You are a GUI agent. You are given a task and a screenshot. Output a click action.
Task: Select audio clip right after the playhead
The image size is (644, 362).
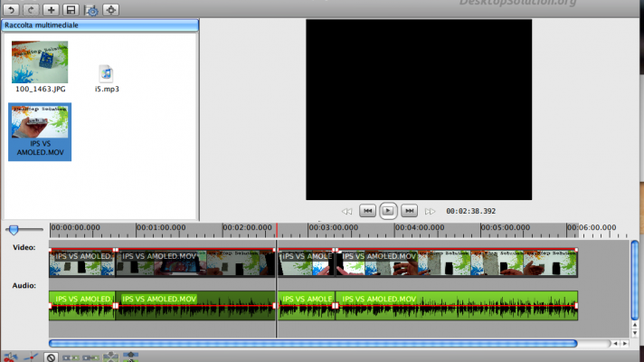[x=307, y=306]
